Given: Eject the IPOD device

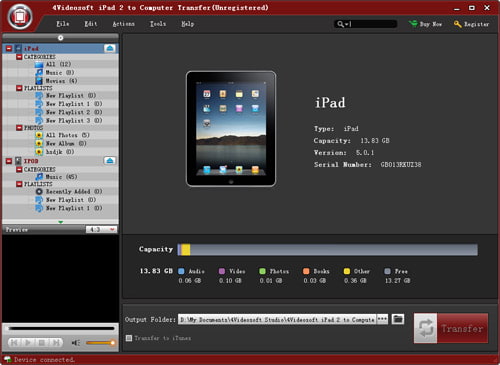Looking at the screenshot, I should coord(110,161).
